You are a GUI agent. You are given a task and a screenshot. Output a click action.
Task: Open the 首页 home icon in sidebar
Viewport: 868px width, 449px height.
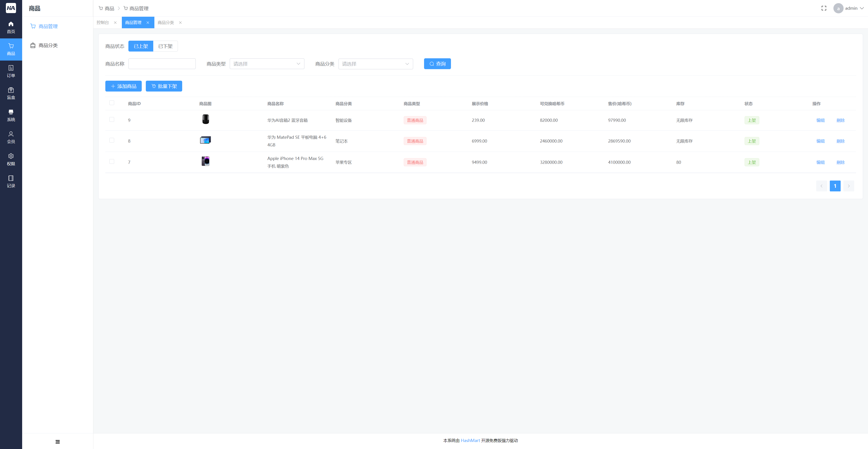(x=11, y=27)
